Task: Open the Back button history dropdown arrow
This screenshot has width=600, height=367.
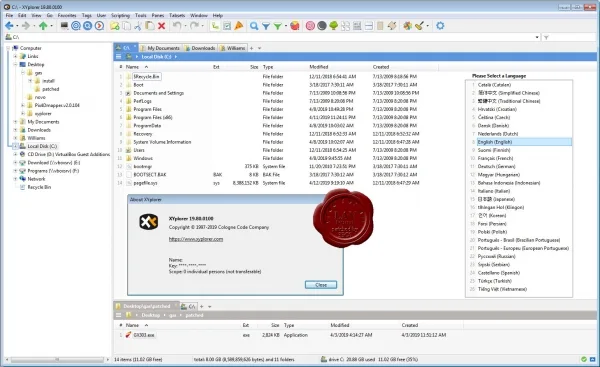Action: 17,26
